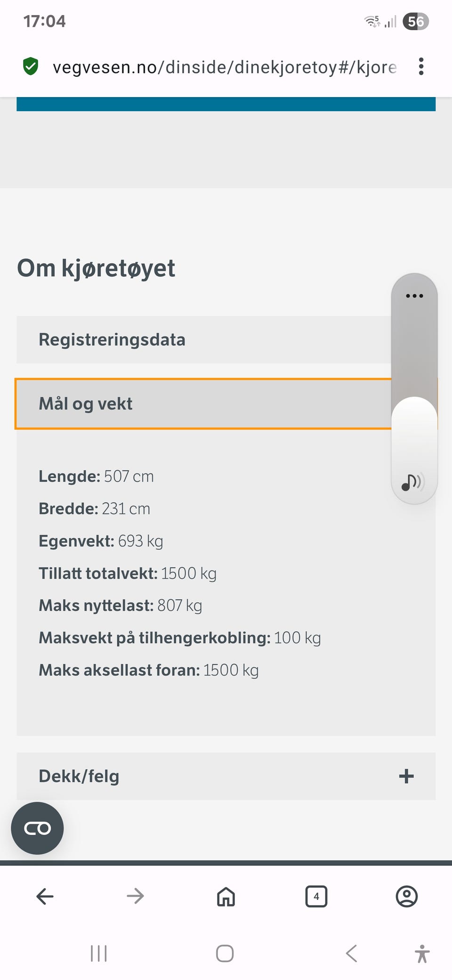The image size is (452, 980).
Task: Tap the browser back arrow
Action: pos(45,896)
